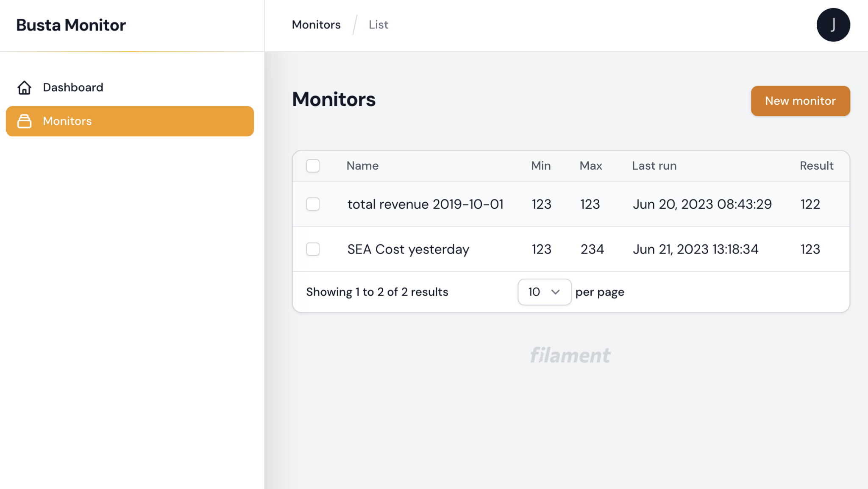
Task: Click the Name column header
Action: (x=362, y=166)
